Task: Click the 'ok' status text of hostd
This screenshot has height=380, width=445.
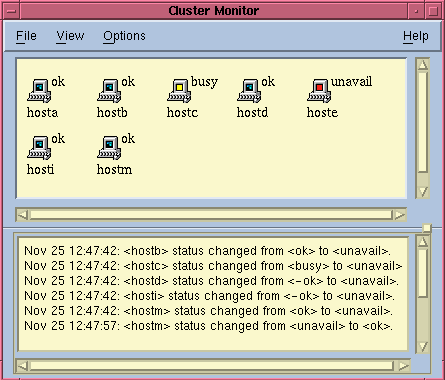Action: 268,82
